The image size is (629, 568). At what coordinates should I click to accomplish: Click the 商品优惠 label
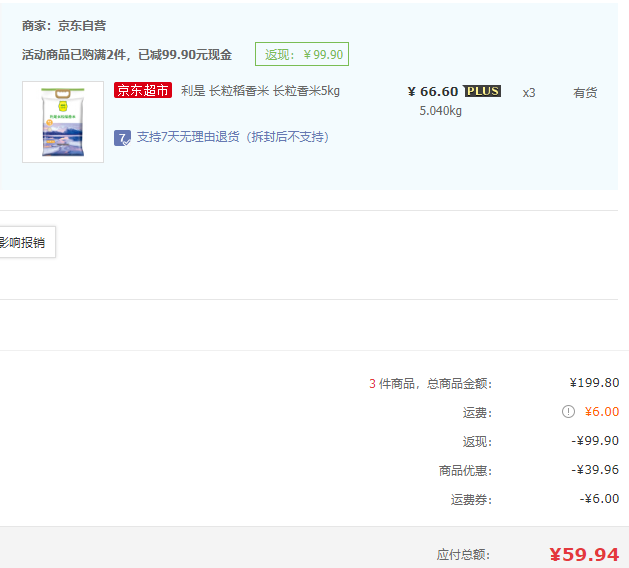(x=465, y=471)
